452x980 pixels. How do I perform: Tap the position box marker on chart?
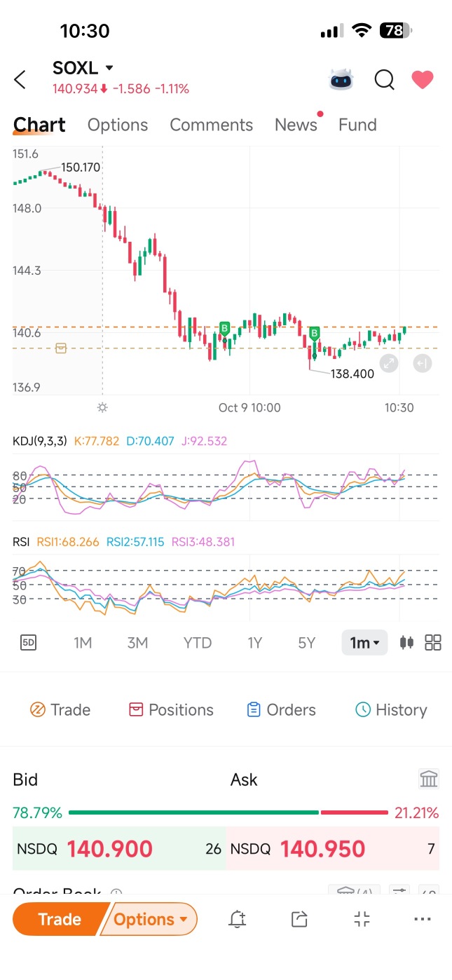point(61,348)
